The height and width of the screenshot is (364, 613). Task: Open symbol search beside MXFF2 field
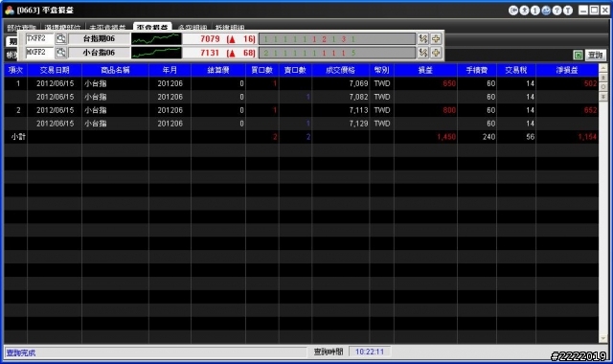click(61, 53)
